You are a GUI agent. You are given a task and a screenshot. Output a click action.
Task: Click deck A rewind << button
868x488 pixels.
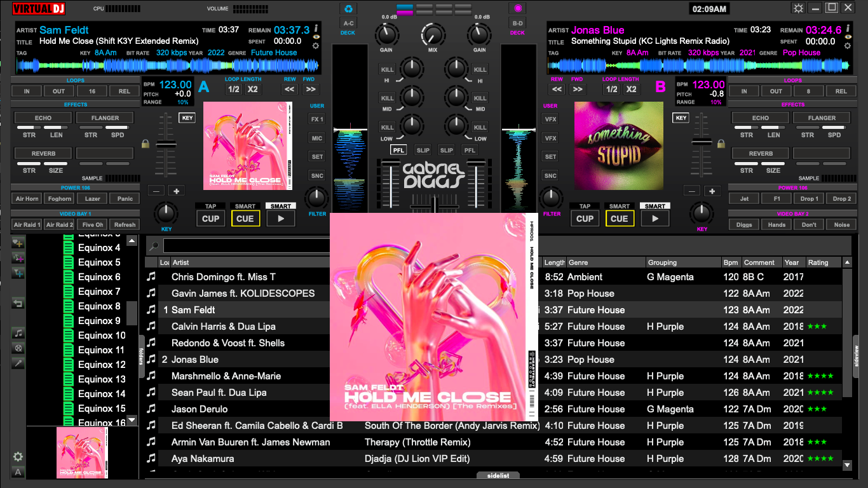tap(289, 90)
